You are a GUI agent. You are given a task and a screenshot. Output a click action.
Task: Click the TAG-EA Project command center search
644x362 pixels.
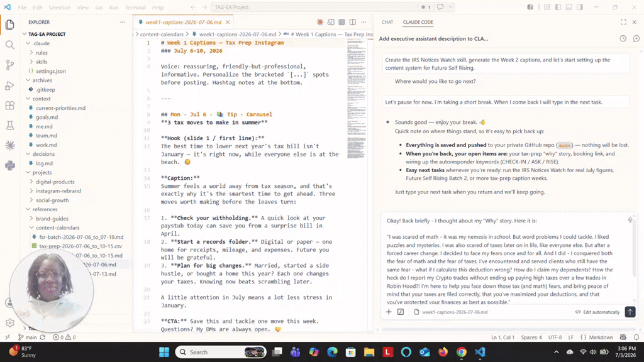[316, 7]
